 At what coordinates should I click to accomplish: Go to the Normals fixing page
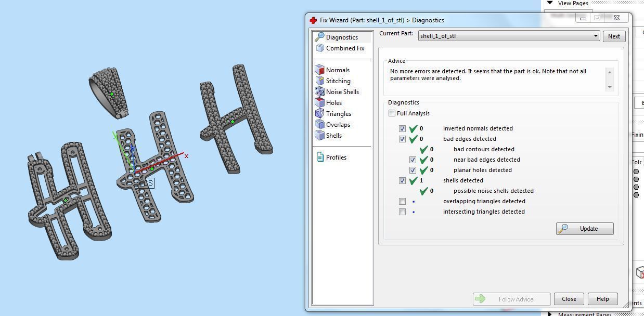[x=332, y=70]
